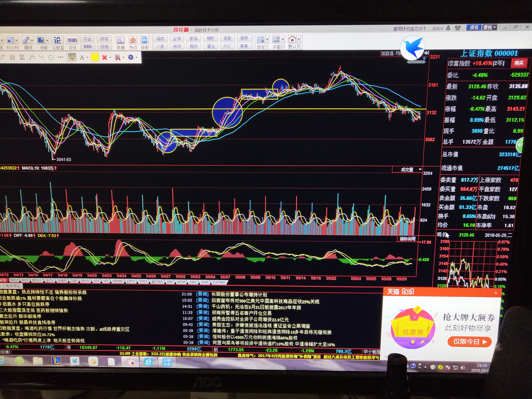Image resolution: width=532 pixels, height=399 pixels.
Task: Toggle the BBD indicator button
Action: 87,47
